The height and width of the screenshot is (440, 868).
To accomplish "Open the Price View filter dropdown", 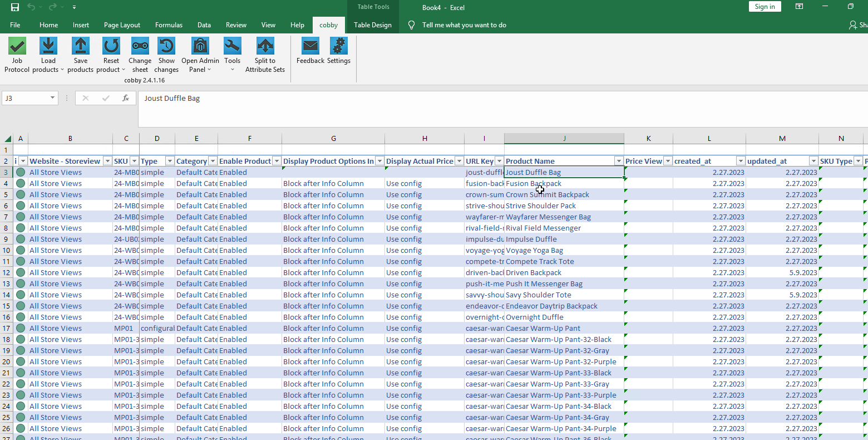I will tap(668, 161).
